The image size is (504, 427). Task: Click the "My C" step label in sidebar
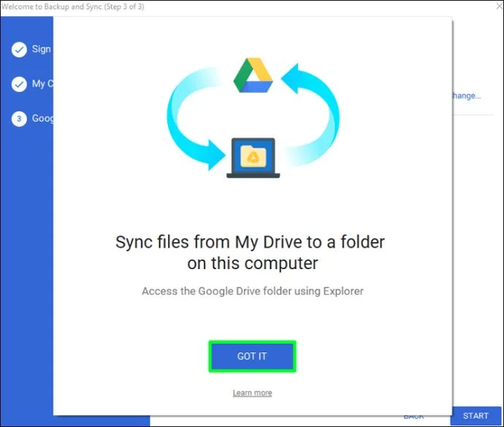pyautogui.click(x=42, y=83)
